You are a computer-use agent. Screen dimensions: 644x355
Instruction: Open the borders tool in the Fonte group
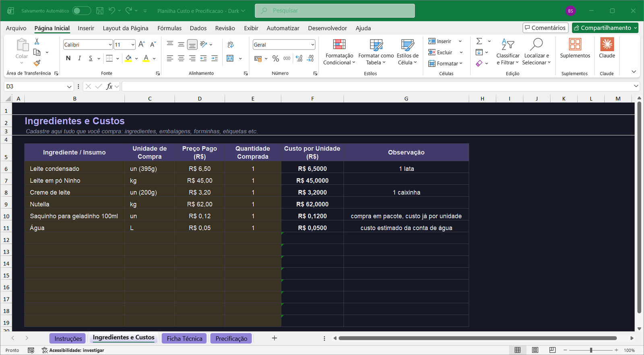(x=109, y=58)
